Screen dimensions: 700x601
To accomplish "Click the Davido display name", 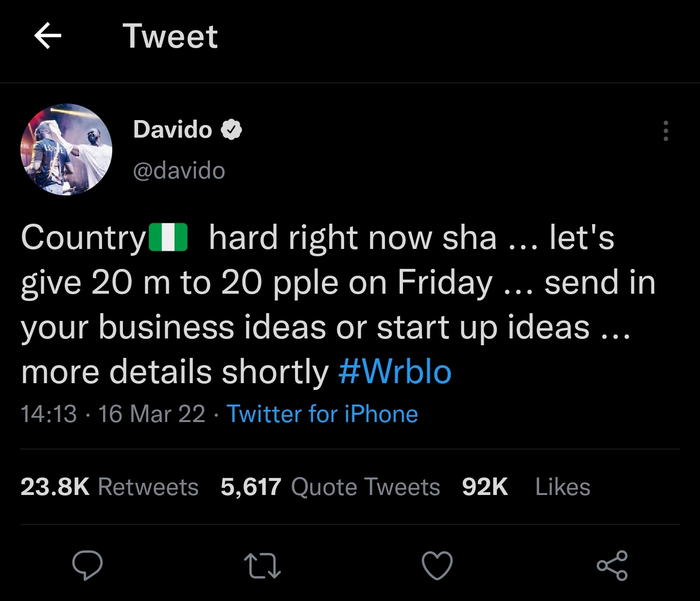I will (173, 129).
